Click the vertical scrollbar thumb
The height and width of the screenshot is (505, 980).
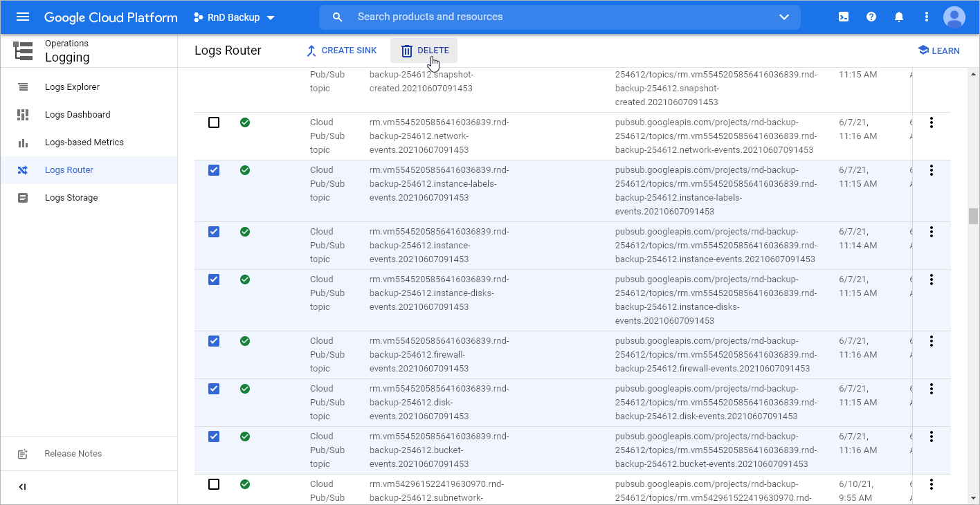click(973, 216)
